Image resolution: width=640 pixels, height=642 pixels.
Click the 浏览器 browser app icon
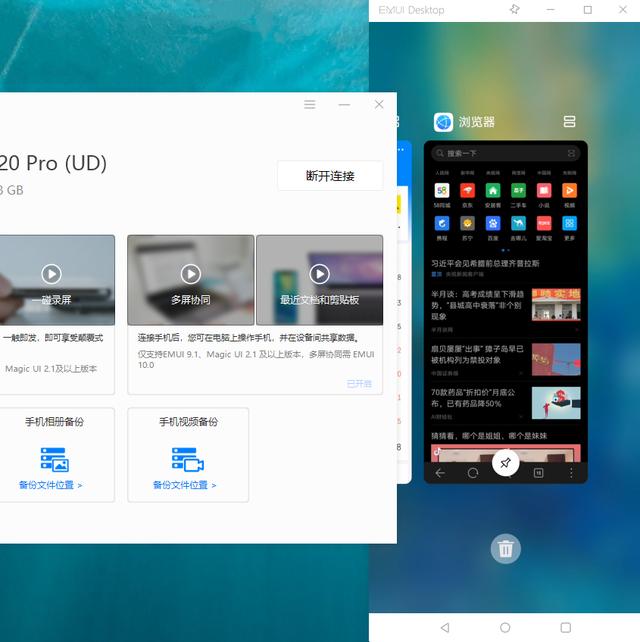[443, 122]
